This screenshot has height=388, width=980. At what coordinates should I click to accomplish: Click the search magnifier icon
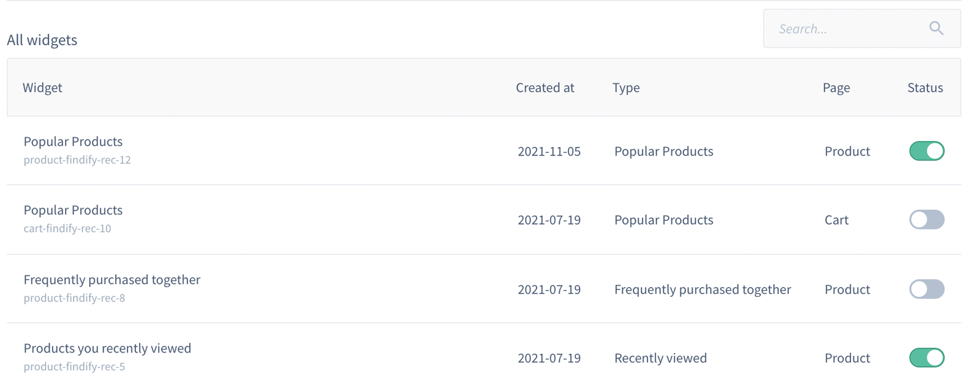coord(936,28)
